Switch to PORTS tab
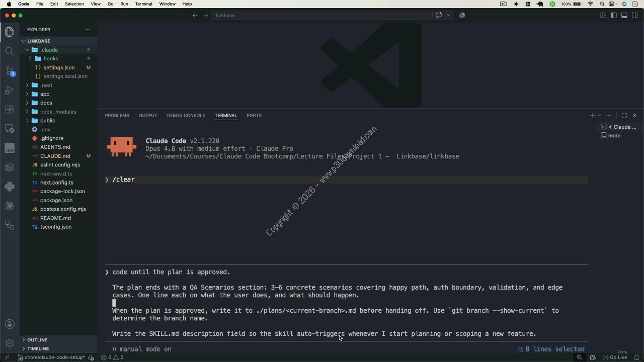Image resolution: width=644 pixels, height=362 pixels. coord(254,115)
